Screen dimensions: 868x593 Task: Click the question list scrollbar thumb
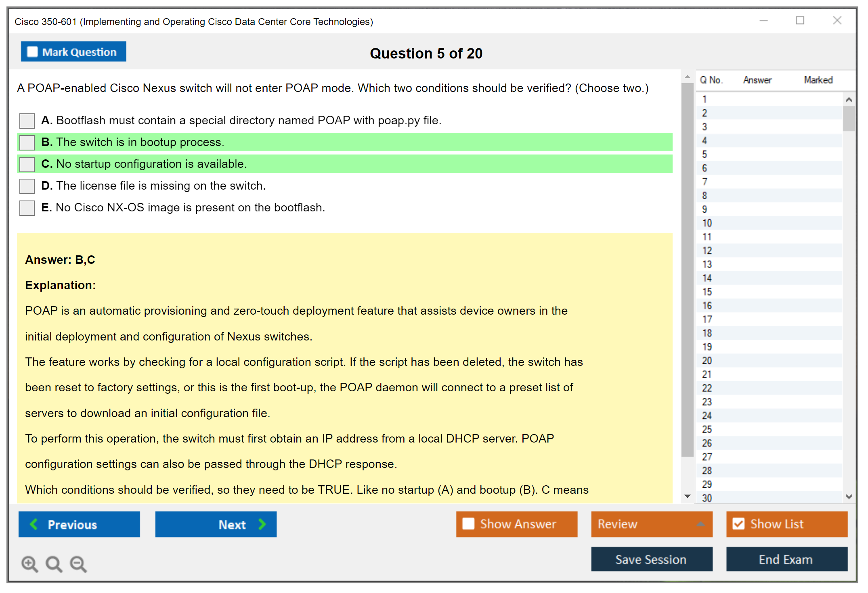(x=849, y=118)
